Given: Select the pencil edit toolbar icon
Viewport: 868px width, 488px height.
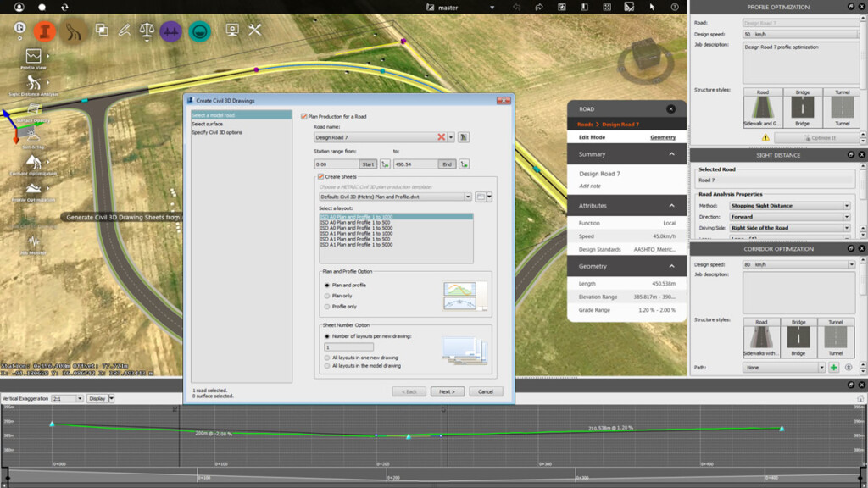Looking at the screenshot, I should tap(124, 30).
